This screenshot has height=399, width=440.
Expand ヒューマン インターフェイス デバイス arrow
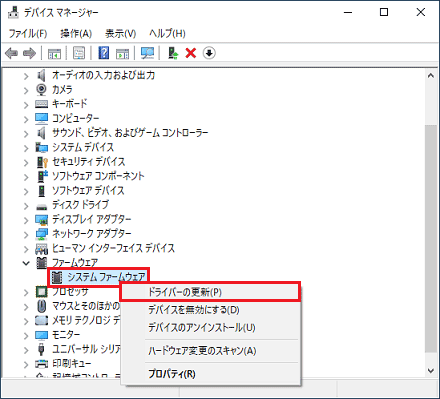tap(26, 249)
